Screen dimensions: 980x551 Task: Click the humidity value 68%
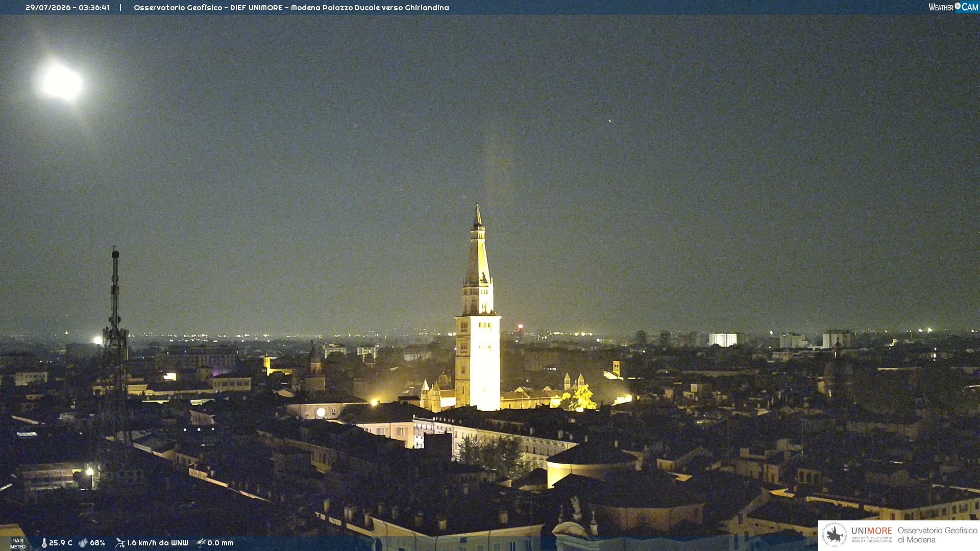click(97, 543)
